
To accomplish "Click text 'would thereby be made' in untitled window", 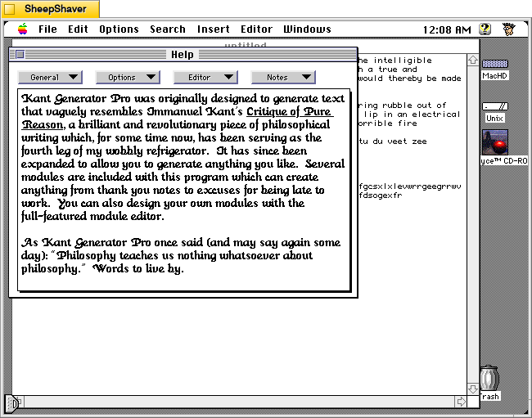I will (x=410, y=79).
